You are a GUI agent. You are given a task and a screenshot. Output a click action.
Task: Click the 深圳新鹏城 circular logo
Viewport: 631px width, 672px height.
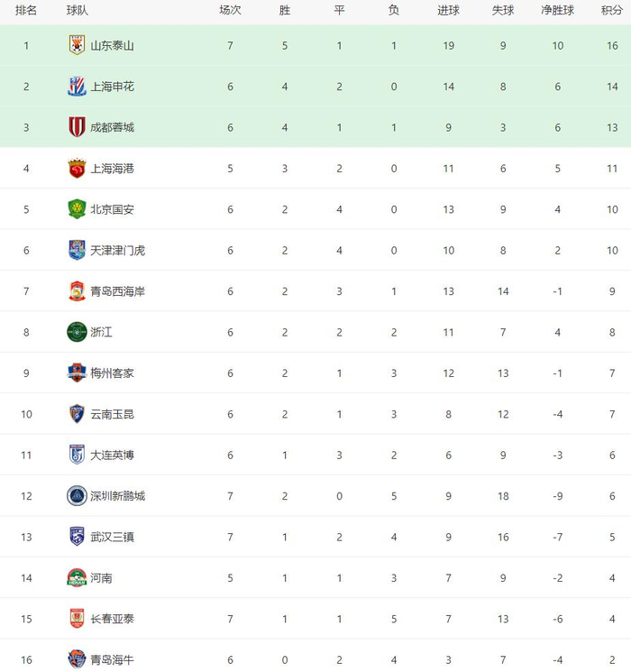click(77, 495)
